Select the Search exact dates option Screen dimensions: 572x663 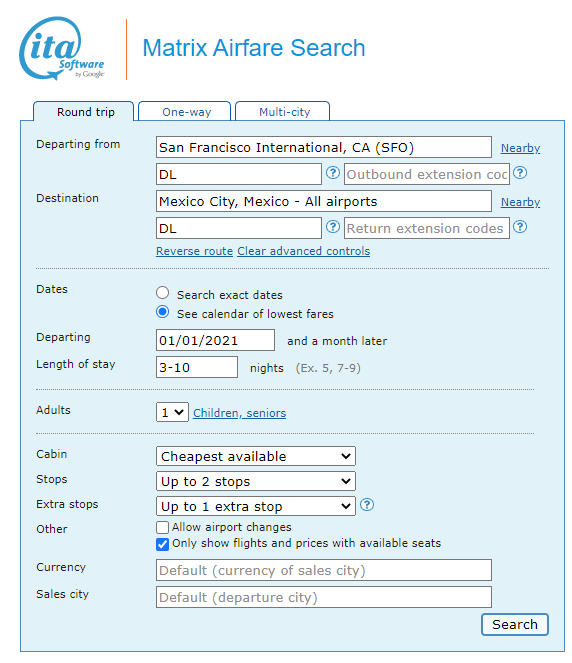click(x=163, y=293)
